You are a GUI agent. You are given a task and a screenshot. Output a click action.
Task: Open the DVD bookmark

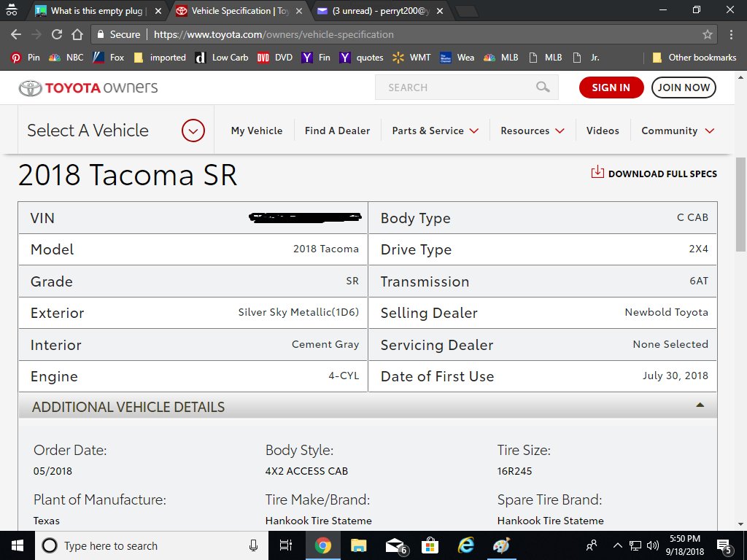pos(275,58)
